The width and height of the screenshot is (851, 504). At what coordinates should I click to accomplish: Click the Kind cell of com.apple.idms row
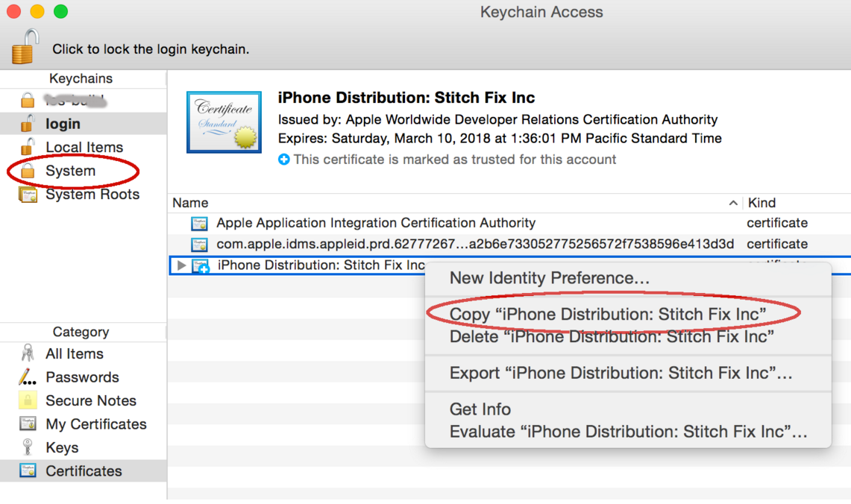tap(776, 244)
